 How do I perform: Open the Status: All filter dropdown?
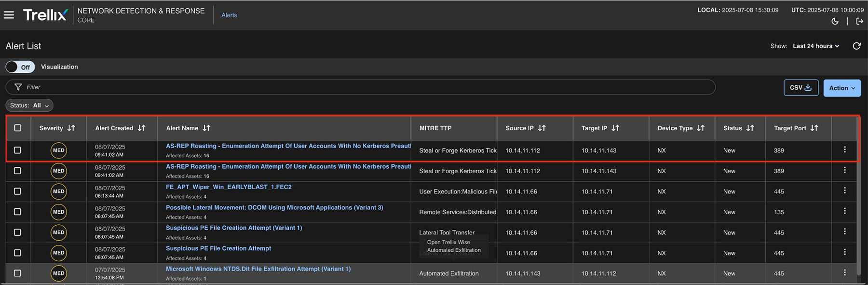pyautogui.click(x=29, y=105)
